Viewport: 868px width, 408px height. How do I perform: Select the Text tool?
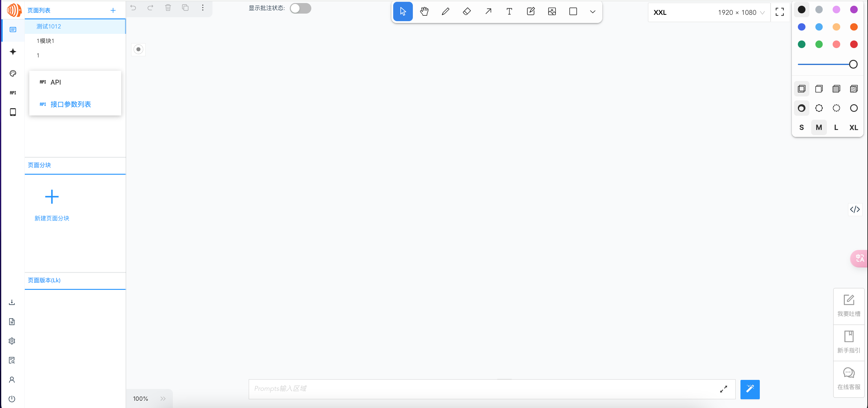point(509,11)
